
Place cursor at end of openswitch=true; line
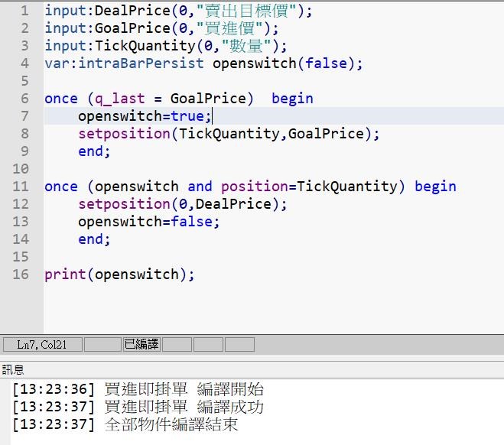coord(212,116)
